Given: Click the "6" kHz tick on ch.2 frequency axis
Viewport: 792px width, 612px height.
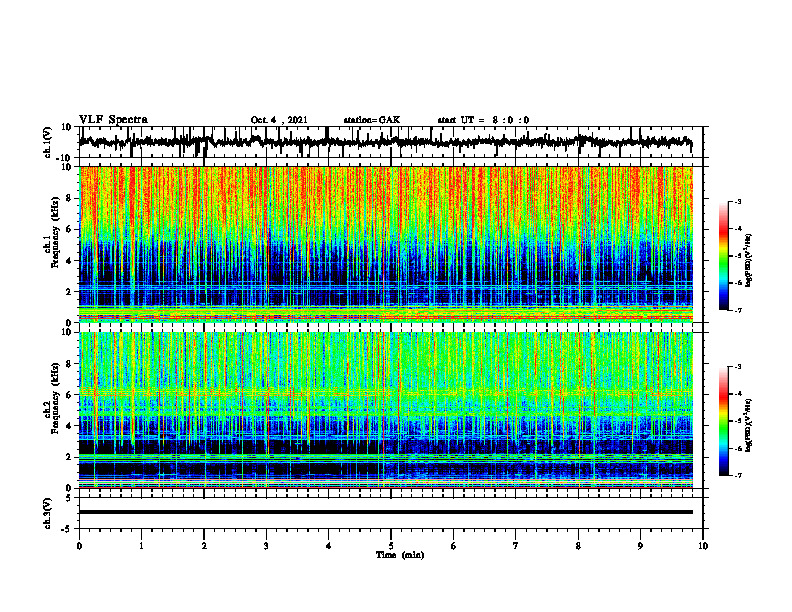Looking at the screenshot, I should (x=69, y=395).
